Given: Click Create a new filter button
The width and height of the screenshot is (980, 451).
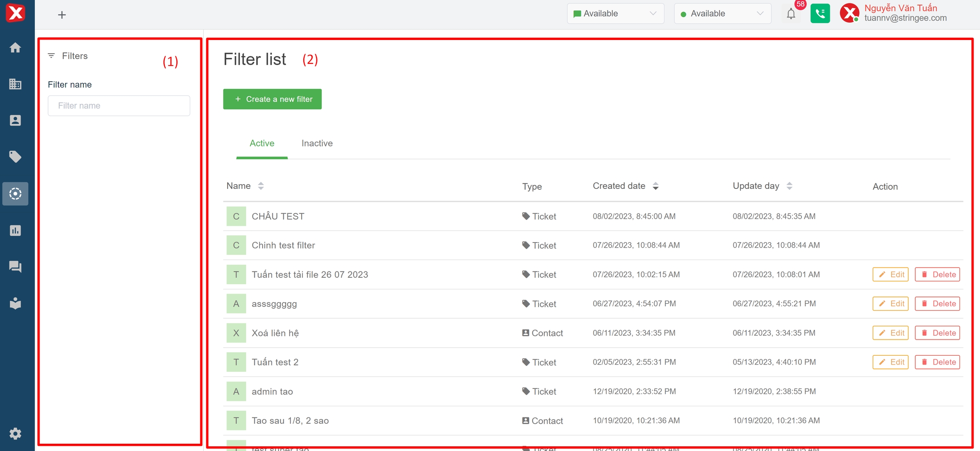Looking at the screenshot, I should pyautogui.click(x=272, y=99).
